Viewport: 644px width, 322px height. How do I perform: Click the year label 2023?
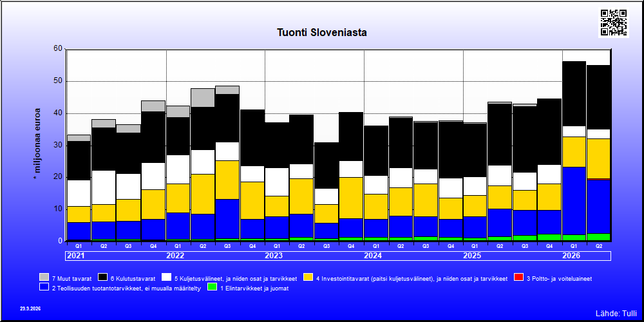(x=274, y=256)
